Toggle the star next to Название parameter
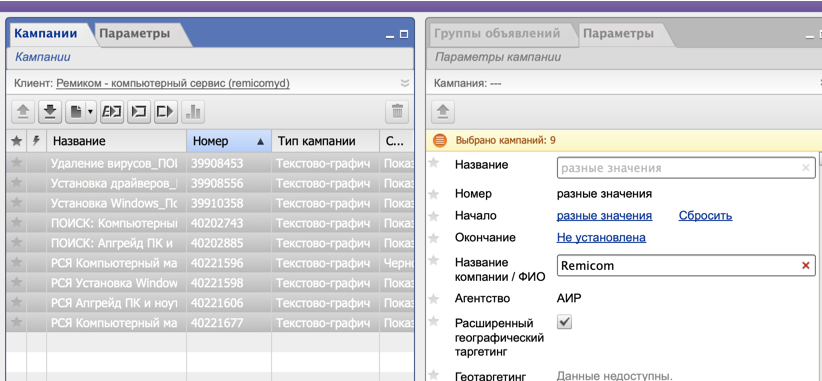 point(434,163)
